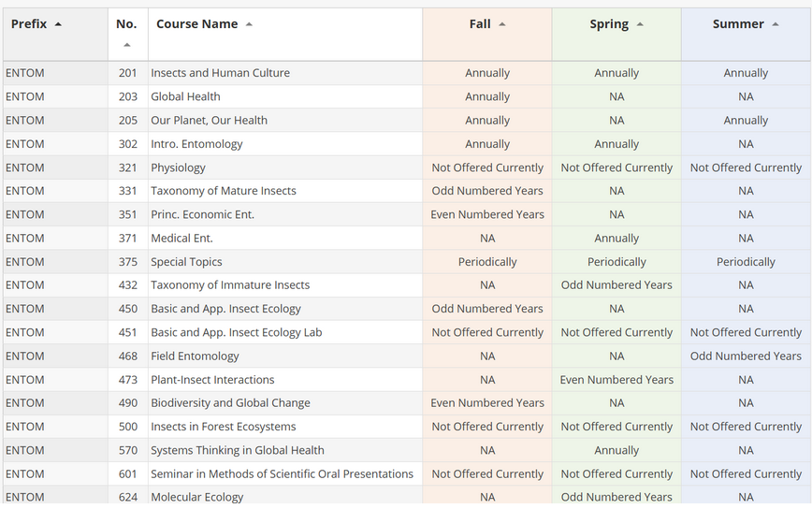Click sort arrow next to Fall header
Screen dimensions: 812x509
[x=502, y=24]
